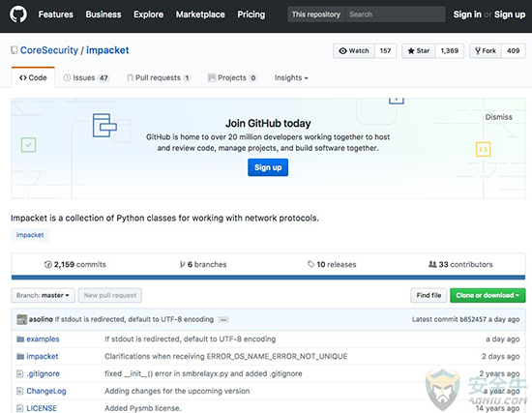
Task: Fork the impacket repository
Action: (486, 51)
